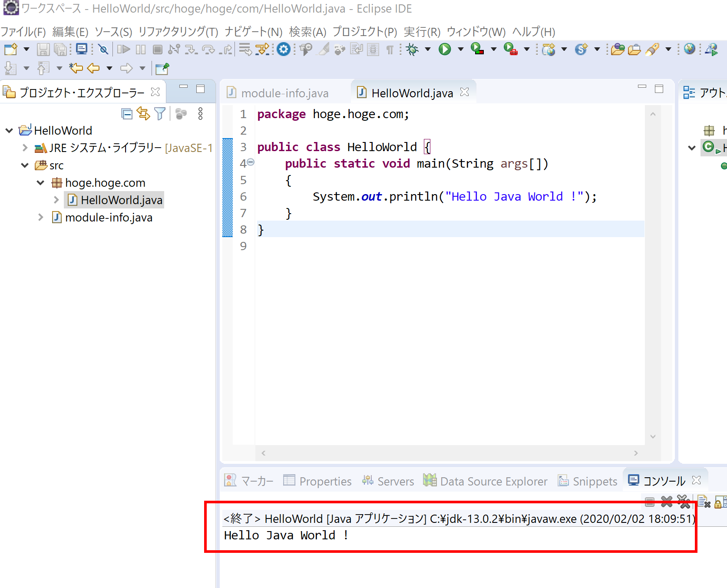
Task: Click the Step Return icon
Action: [x=225, y=49]
